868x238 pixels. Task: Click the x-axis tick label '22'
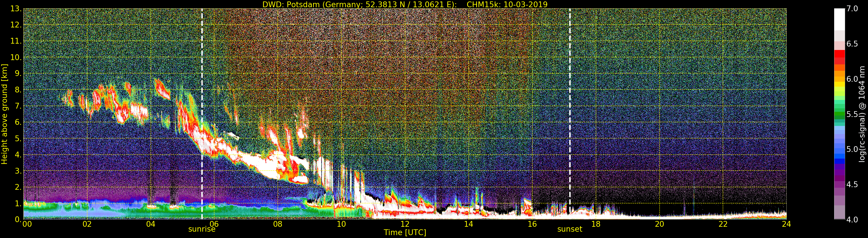pyautogui.click(x=723, y=224)
